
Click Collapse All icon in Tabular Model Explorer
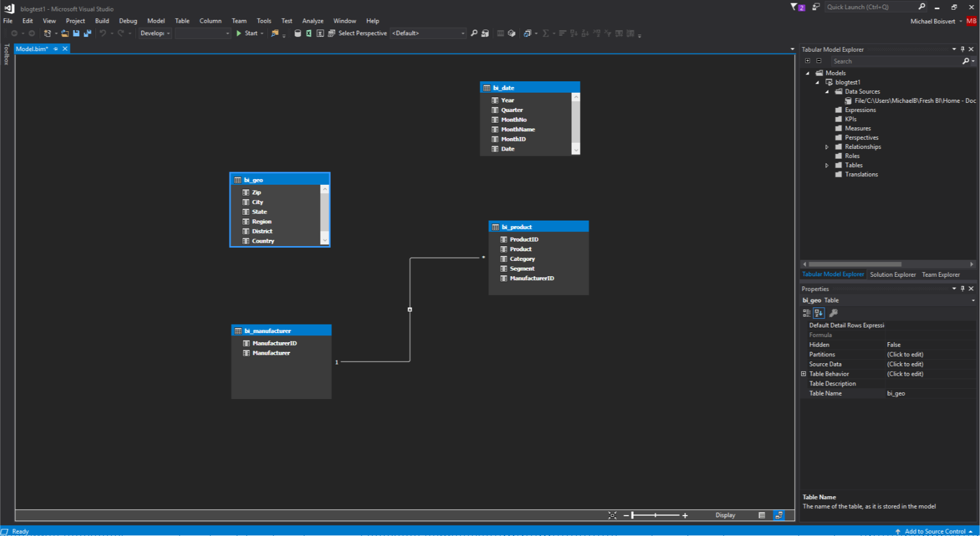coord(819,61)
